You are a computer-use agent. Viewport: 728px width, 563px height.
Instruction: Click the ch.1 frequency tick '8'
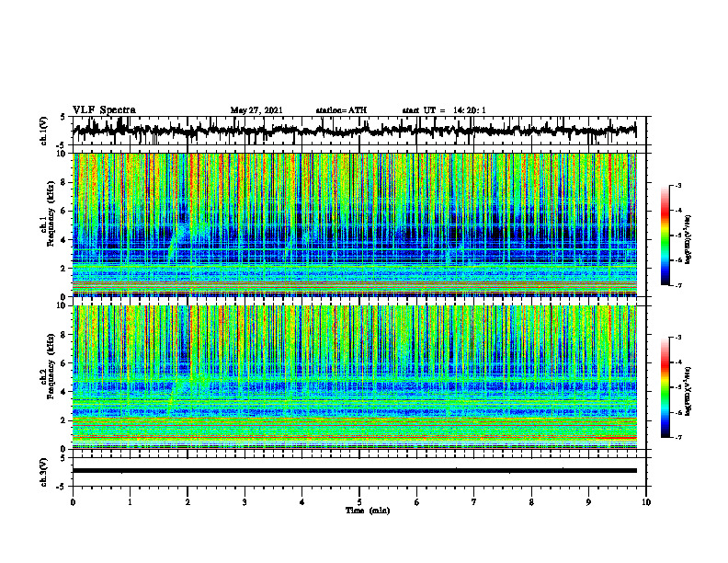(65, 182)
